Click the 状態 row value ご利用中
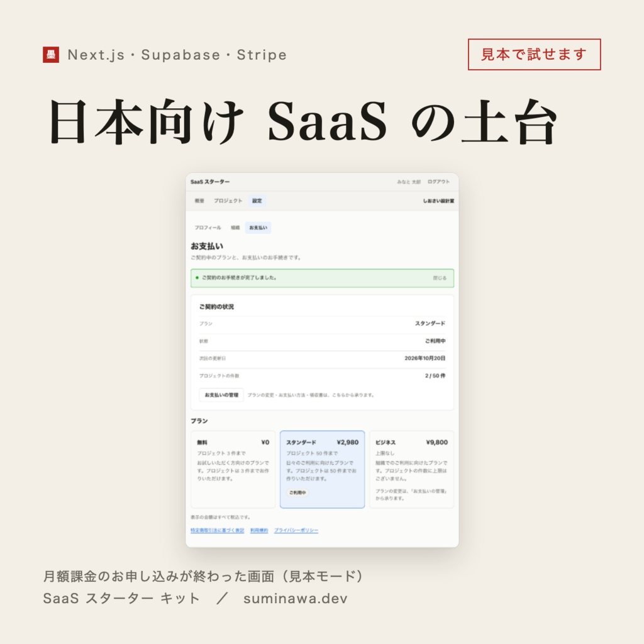 (435, 341)
